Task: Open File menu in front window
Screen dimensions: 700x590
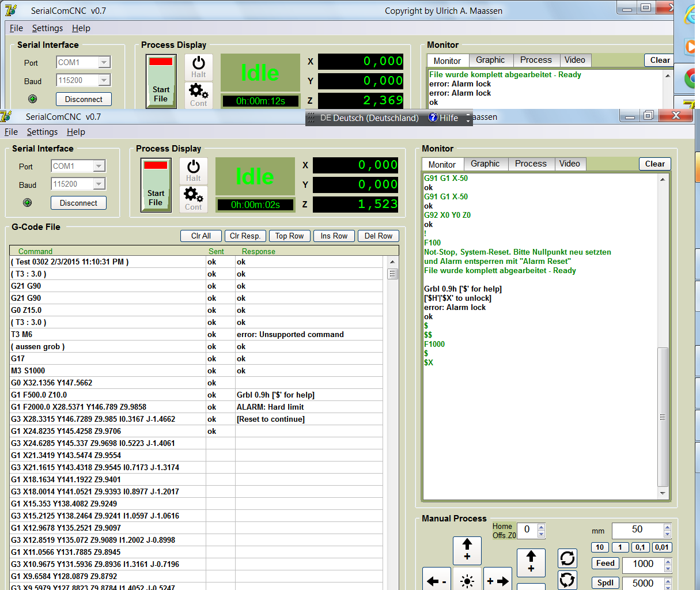Action: [x=11, y=132]
